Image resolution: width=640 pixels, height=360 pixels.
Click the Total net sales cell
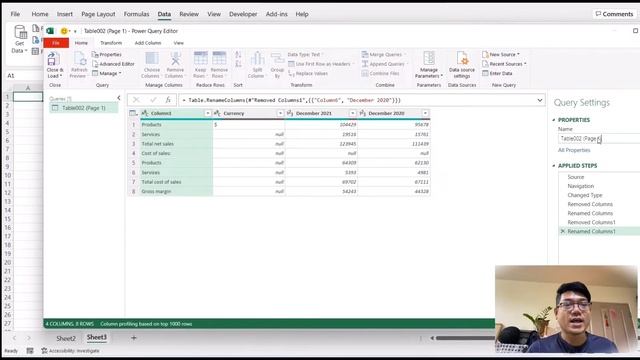(176, 144)
